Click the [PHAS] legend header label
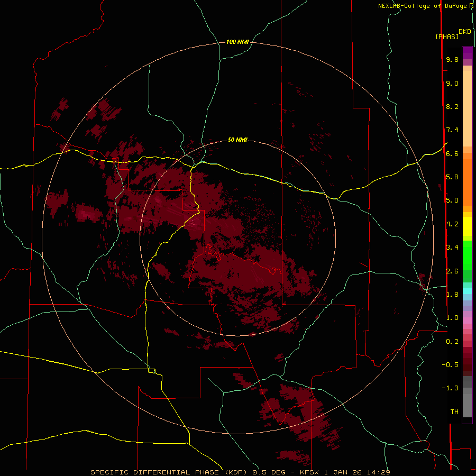The width and height of the screenshot is (476, 476). [447, 36]
